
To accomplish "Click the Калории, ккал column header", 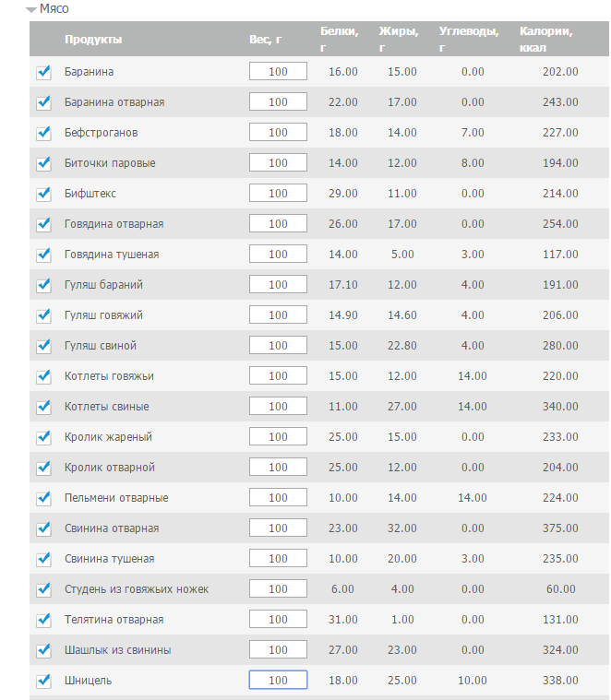I will coord(545,40).
